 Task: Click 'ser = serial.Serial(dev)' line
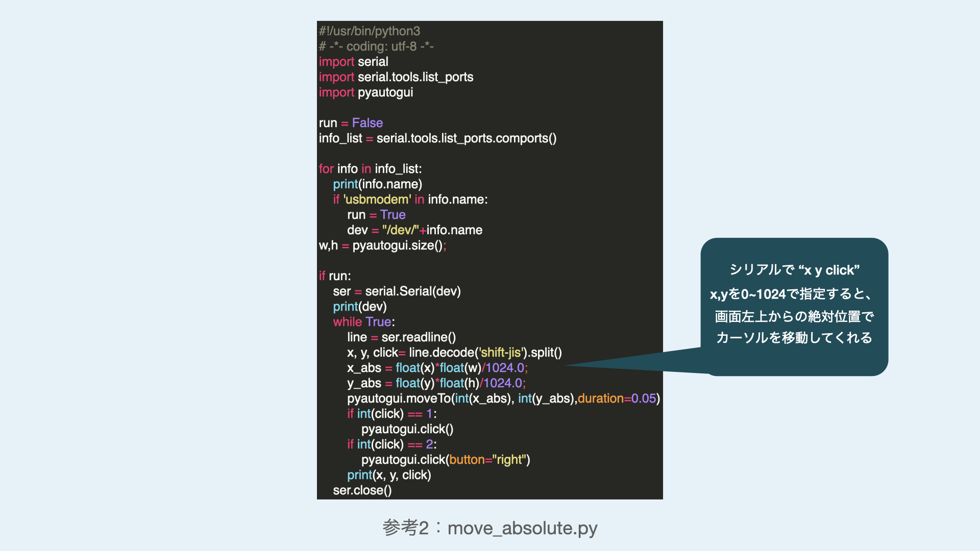pyautogui.click(x=397, y=291)
